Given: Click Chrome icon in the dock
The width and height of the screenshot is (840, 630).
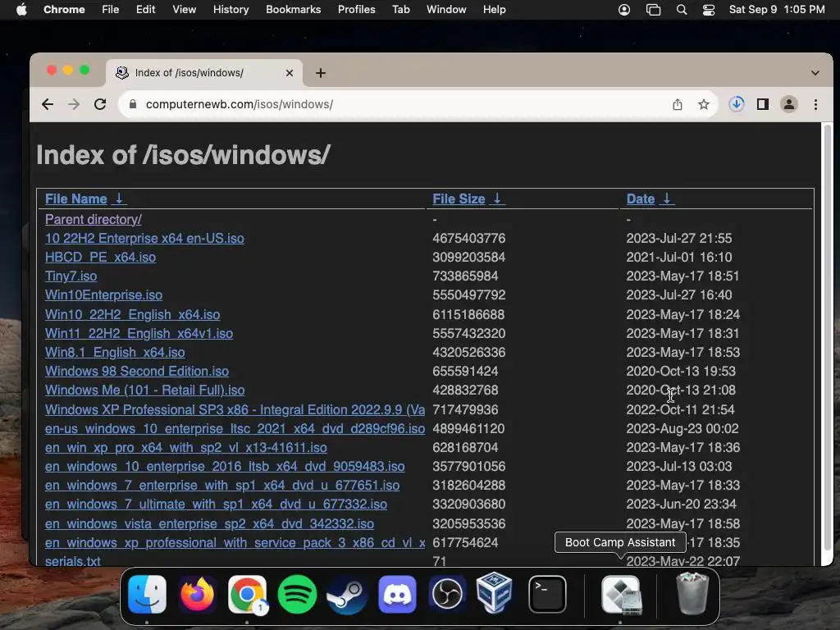Looking at the screenshot, I should pyautogui.click(x=247, y=594).
